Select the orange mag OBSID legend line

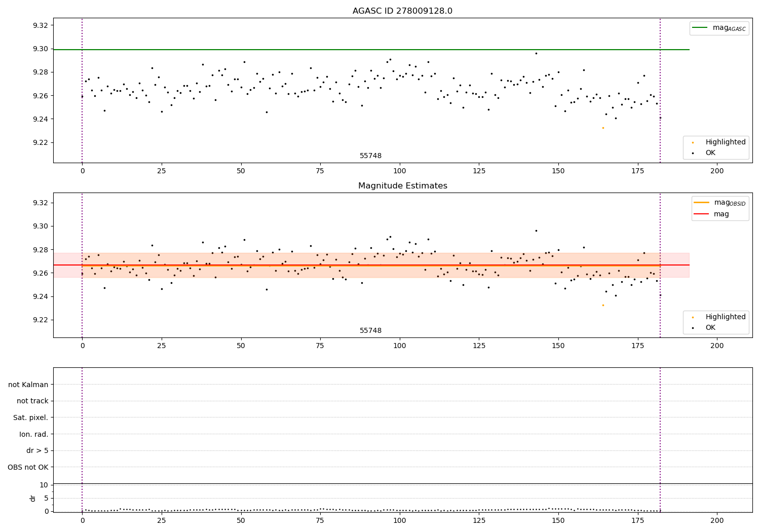(x=701, y=203)
